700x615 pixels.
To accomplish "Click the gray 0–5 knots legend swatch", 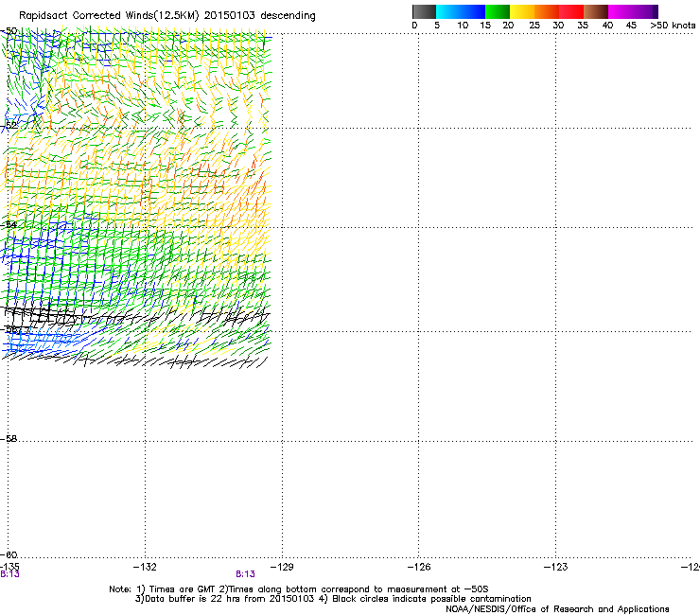I will pyautogui.click(x=424, y=11).
